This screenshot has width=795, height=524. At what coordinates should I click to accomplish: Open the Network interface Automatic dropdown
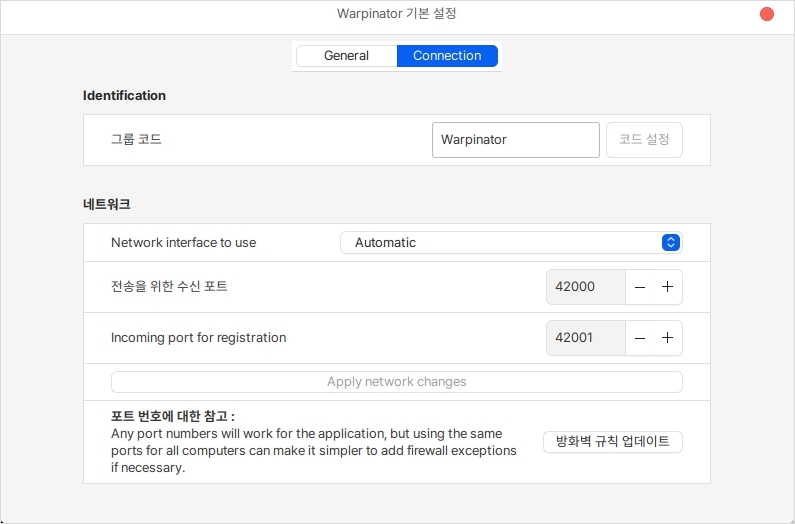(510, 243)
